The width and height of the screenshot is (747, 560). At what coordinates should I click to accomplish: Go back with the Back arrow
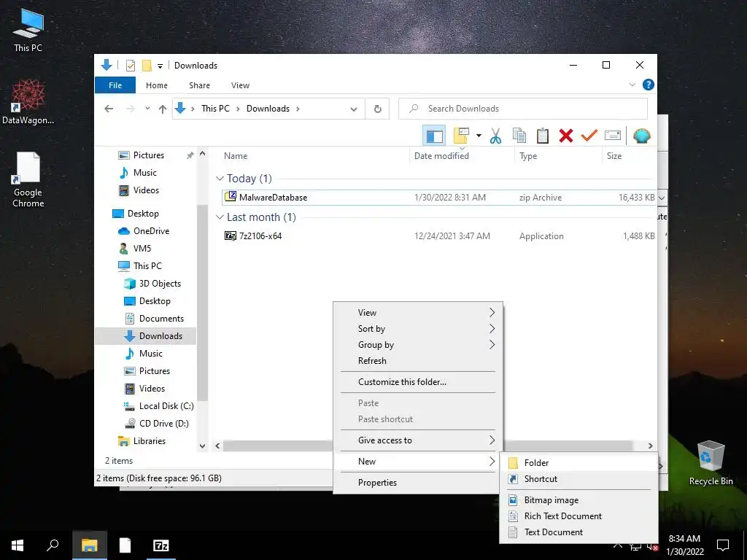point(109,109)
